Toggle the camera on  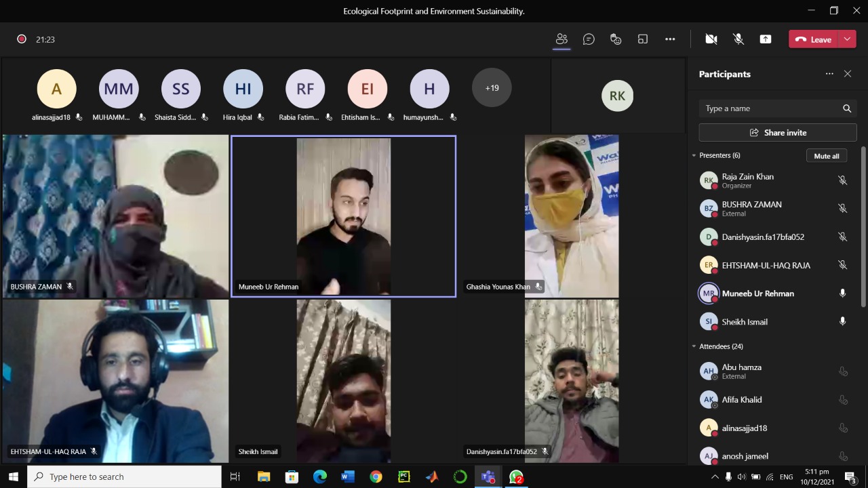pyautogui.click(x=711, y=39)
